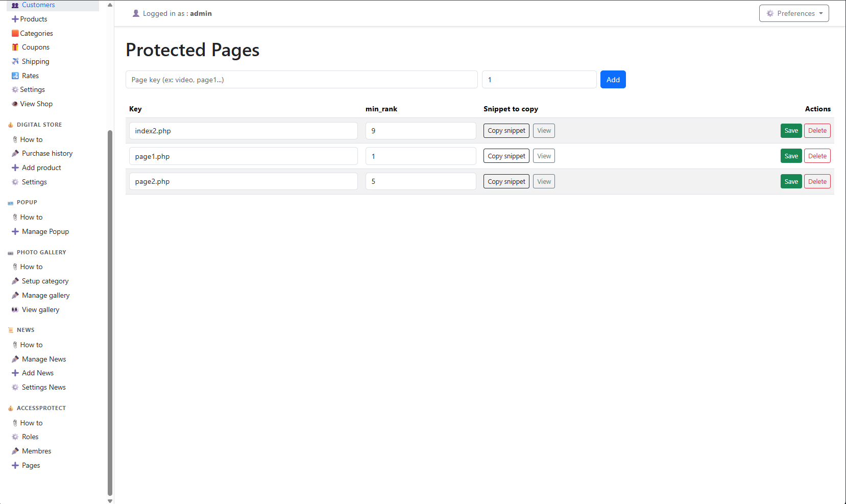Copy snippet for index2.php
Viewport: 846px width, 504px height.
(x=506, y=131)
